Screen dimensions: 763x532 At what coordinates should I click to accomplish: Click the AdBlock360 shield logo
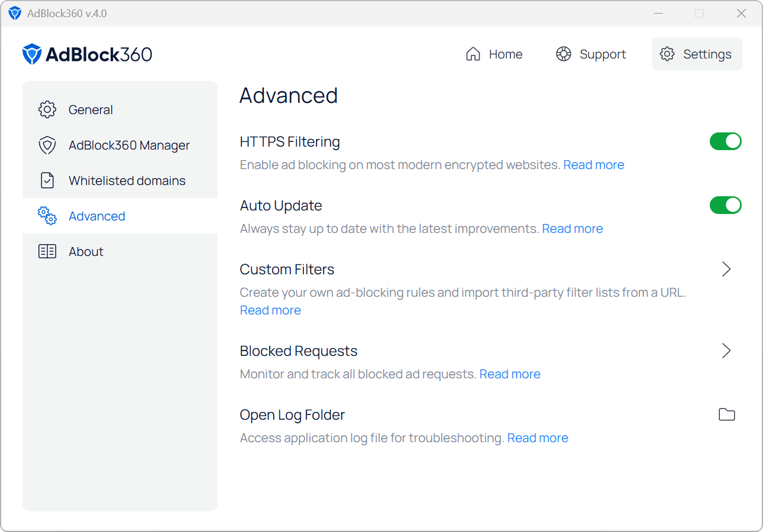coord(32,54)
